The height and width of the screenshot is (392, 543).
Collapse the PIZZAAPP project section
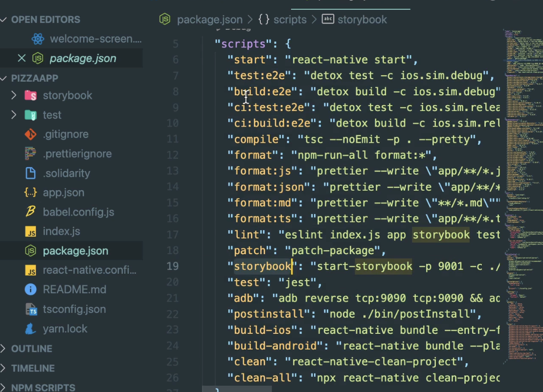click(3, 78)
